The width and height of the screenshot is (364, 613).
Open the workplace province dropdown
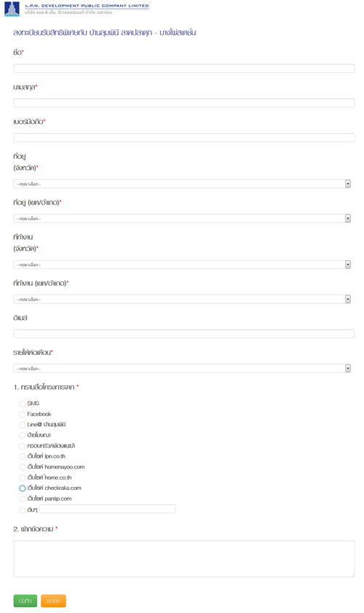click(182, 265)
